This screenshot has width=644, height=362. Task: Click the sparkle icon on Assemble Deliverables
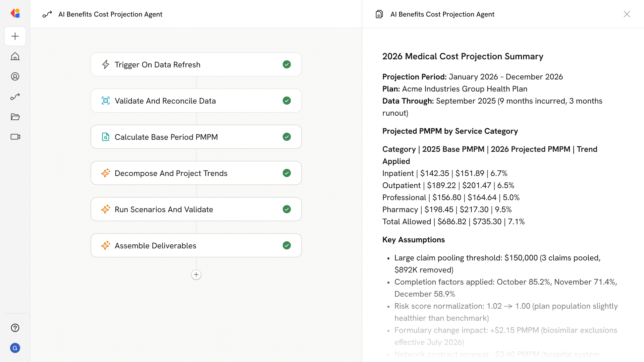[x=106, y=245]
